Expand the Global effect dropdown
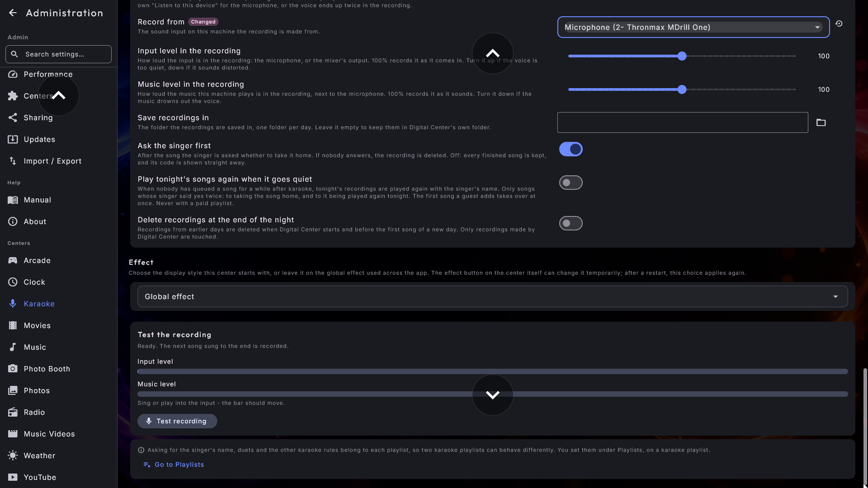The height and width of the screenshot is (488, 868). point(492,296)
